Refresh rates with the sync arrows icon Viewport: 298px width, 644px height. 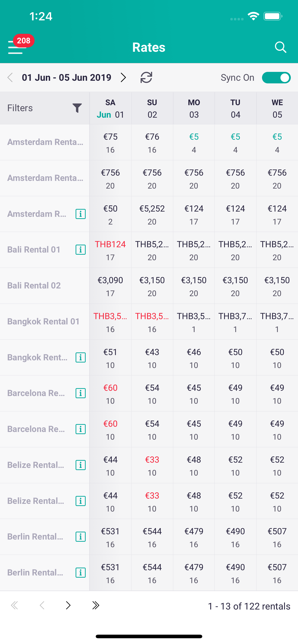[146, 77]
